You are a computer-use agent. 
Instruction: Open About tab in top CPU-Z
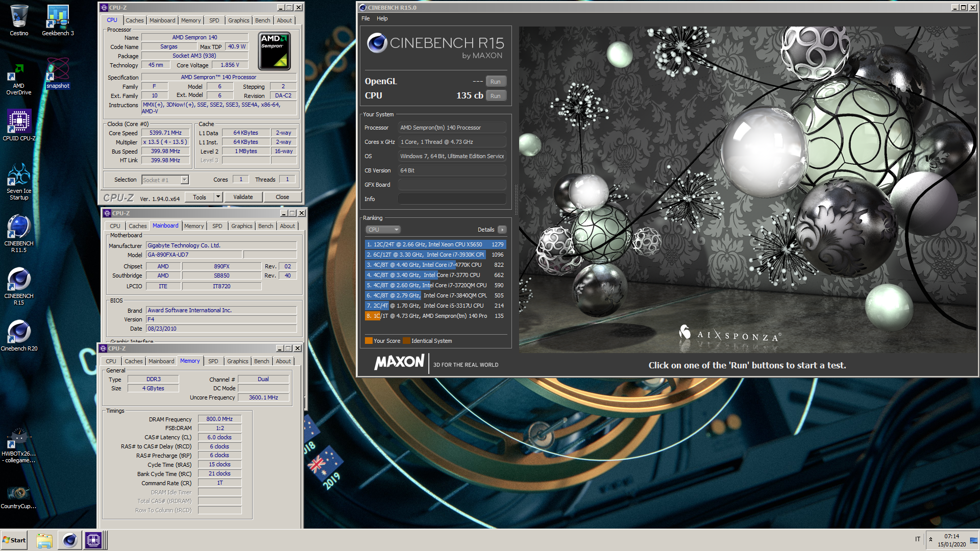point(284,20)
